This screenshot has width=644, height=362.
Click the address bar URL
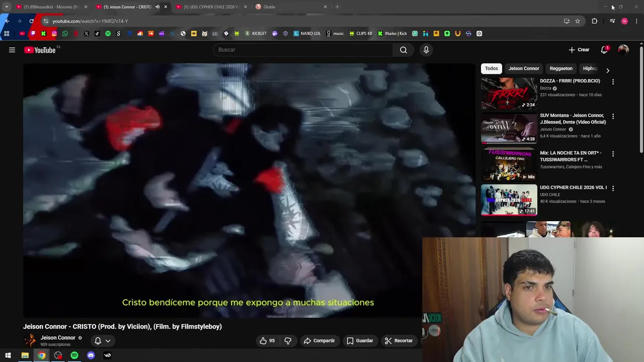(90, 21)
